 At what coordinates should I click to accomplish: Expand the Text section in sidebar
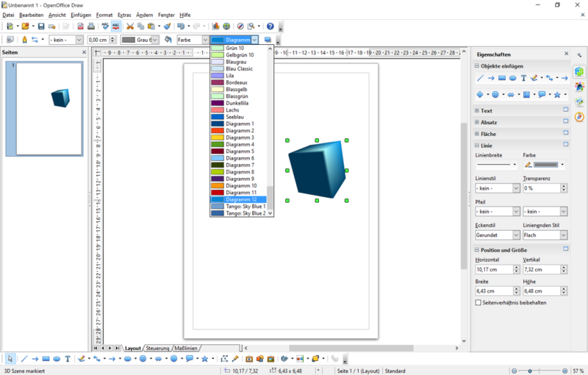pyautogui.click(x=478, y=110)
